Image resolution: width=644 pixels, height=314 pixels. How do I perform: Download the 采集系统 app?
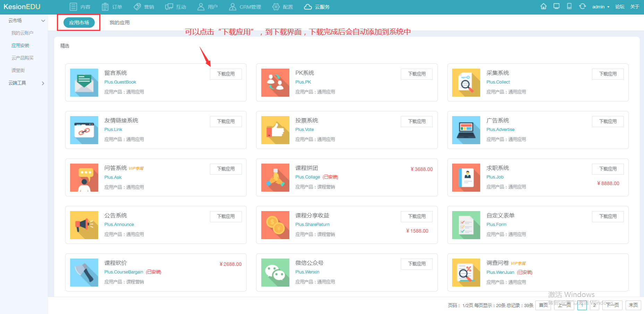pos(608,74)
